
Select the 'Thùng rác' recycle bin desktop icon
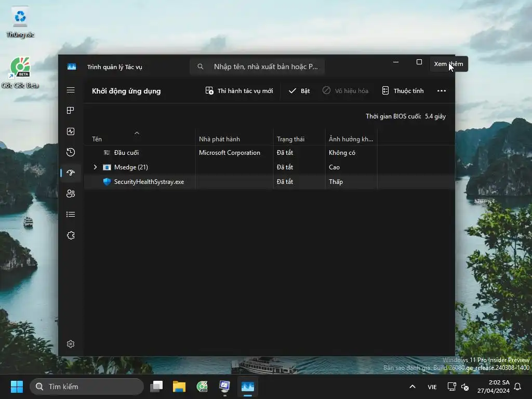coord(20,22)
